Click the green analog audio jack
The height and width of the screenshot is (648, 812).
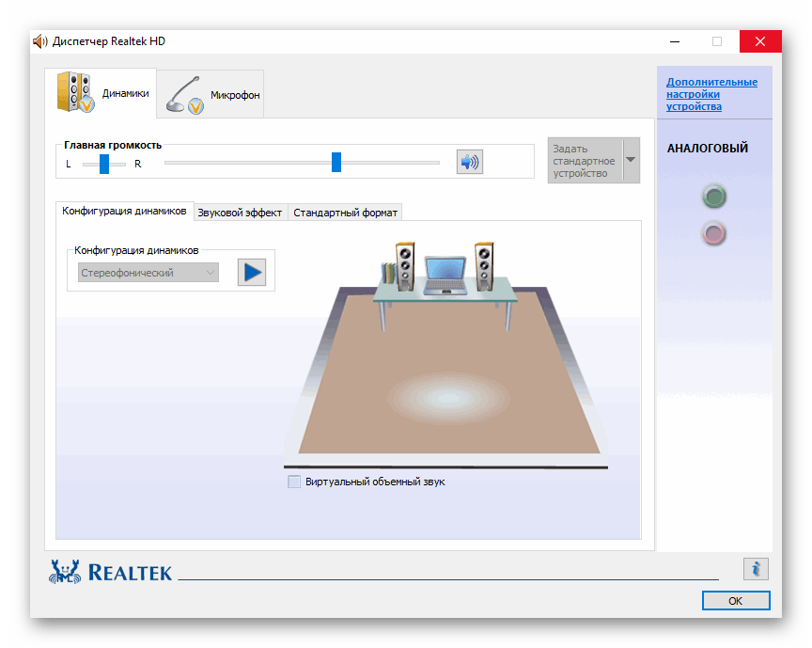(x=714, y=197)
